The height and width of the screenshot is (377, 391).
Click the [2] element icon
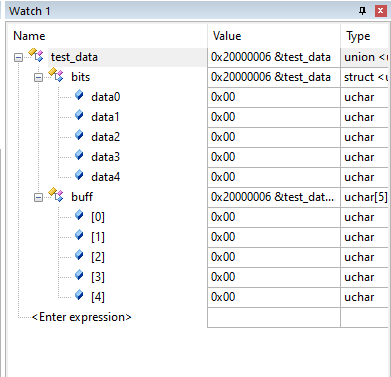[79, 255]
